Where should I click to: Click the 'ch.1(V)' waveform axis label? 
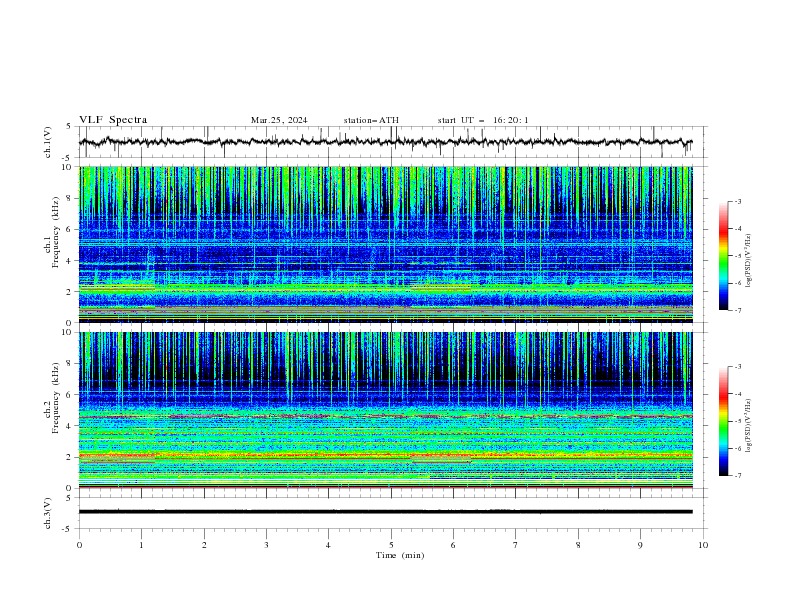point(48,142)
